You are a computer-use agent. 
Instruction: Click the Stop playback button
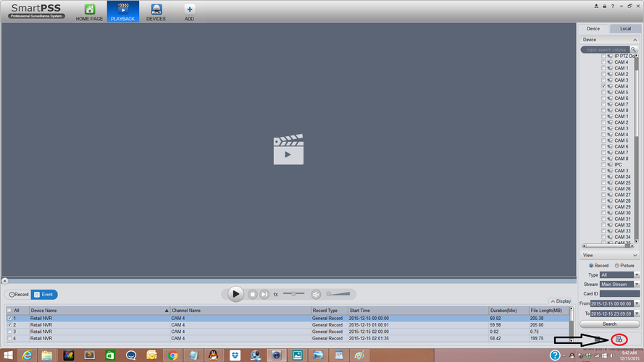pyautogui.click(x=253, y=294)
